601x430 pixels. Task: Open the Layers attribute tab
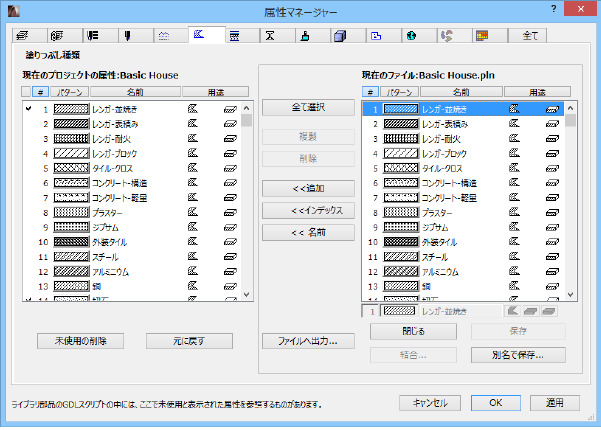(29, 36)
